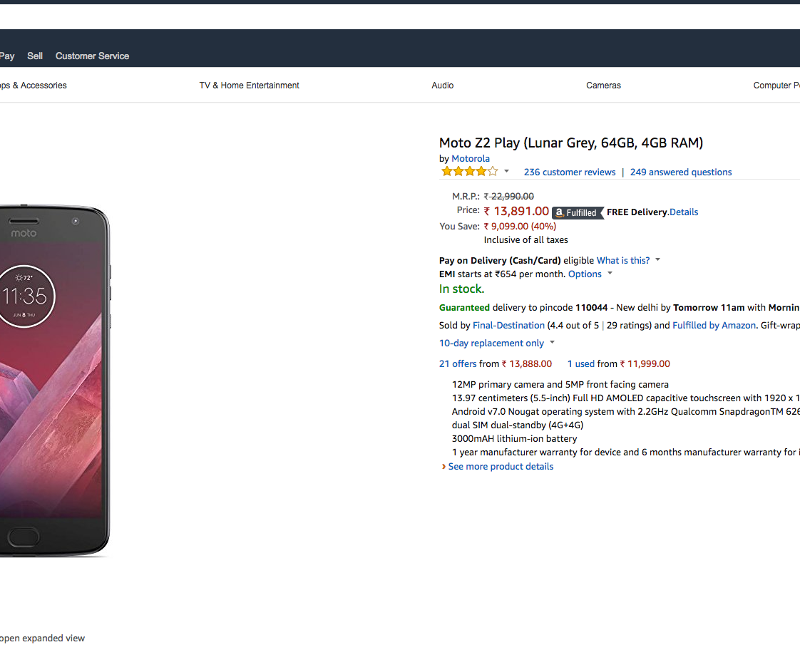Image resolution: width=800 pixels, height=672 pixels.
Task: View the 21 offers listing
Action: point(458,364)
